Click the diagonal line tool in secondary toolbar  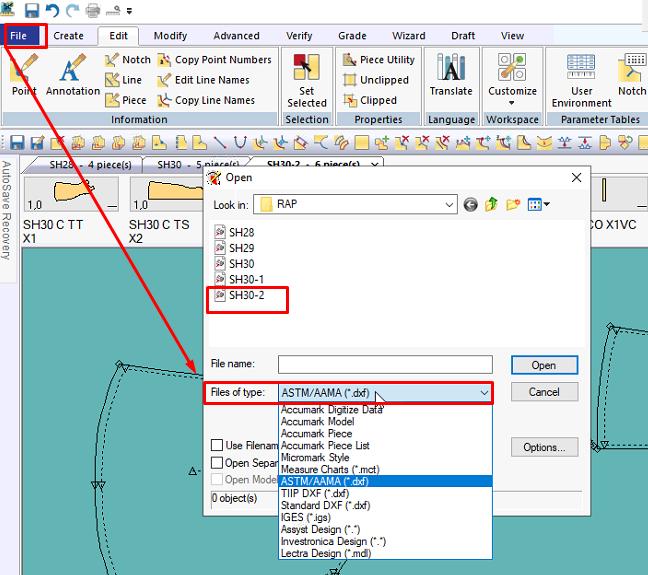tap(219, 143)
